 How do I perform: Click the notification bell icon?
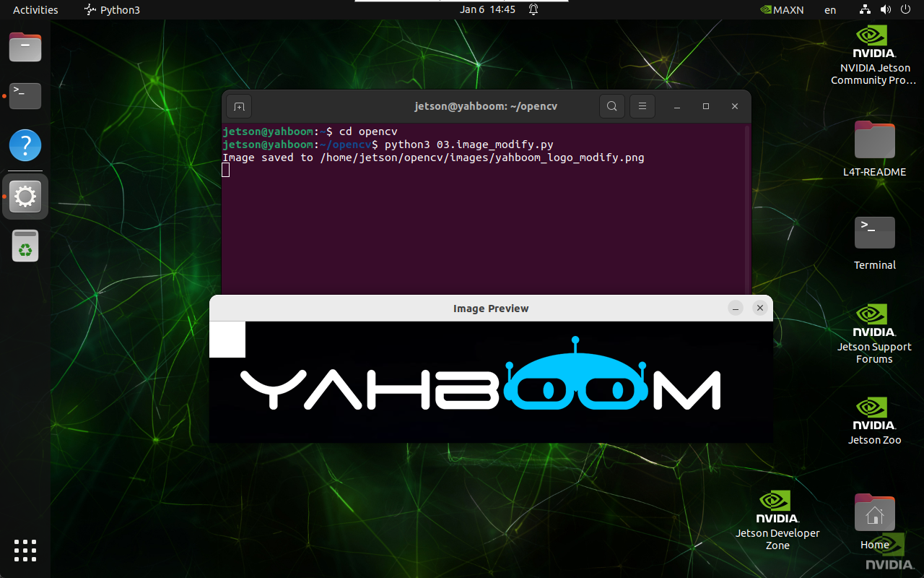pyautogui.click(x=533, y=10)
